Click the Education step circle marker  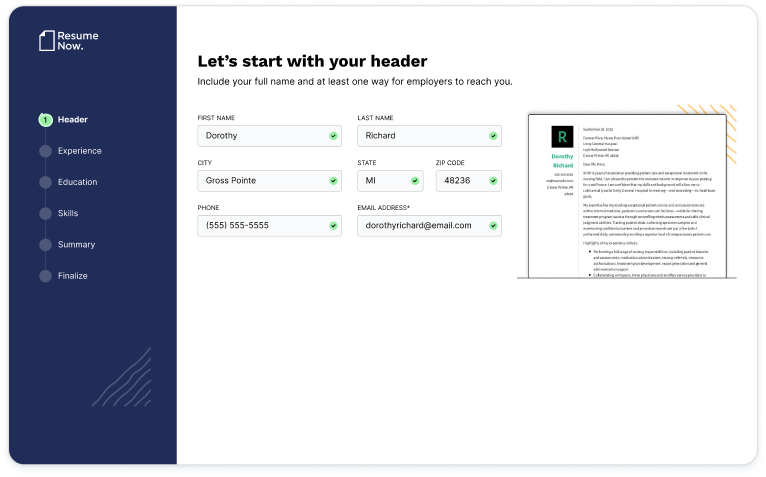45,182
